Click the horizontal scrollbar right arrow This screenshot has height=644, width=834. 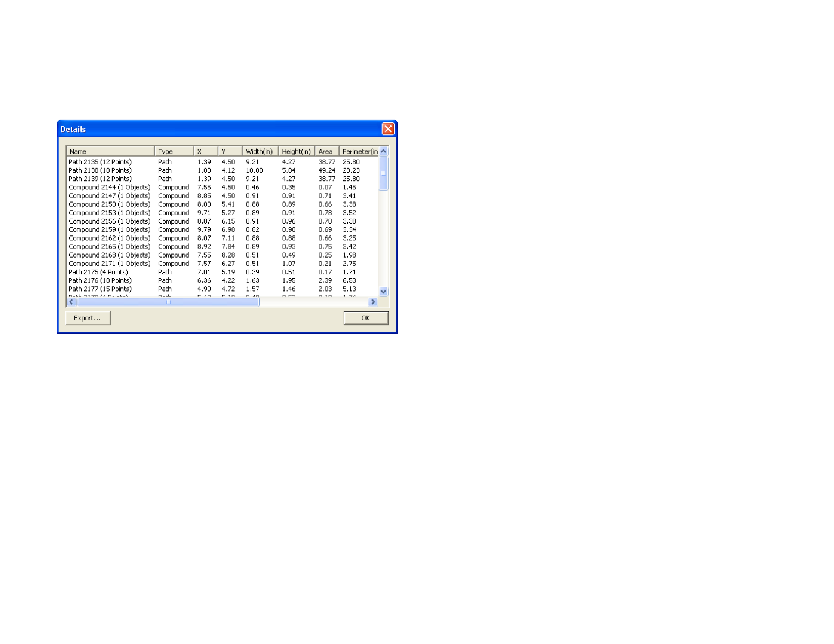[x=373, y=302]
